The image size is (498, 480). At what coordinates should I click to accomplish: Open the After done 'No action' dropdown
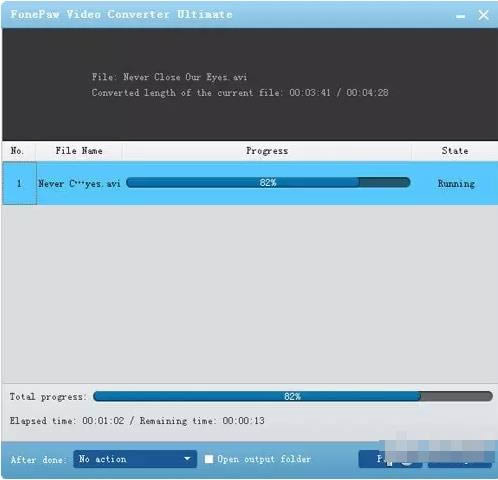click(135, 459)
